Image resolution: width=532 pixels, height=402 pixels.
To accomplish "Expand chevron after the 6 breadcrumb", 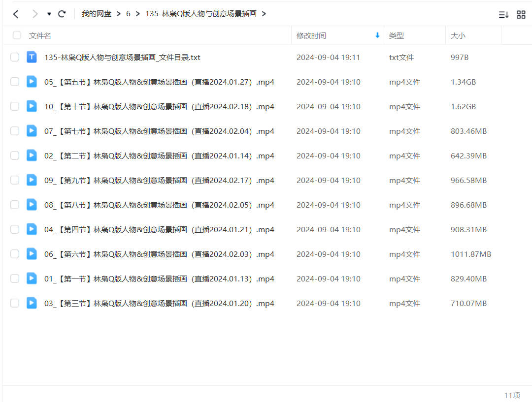I will [x=138, y=14].
